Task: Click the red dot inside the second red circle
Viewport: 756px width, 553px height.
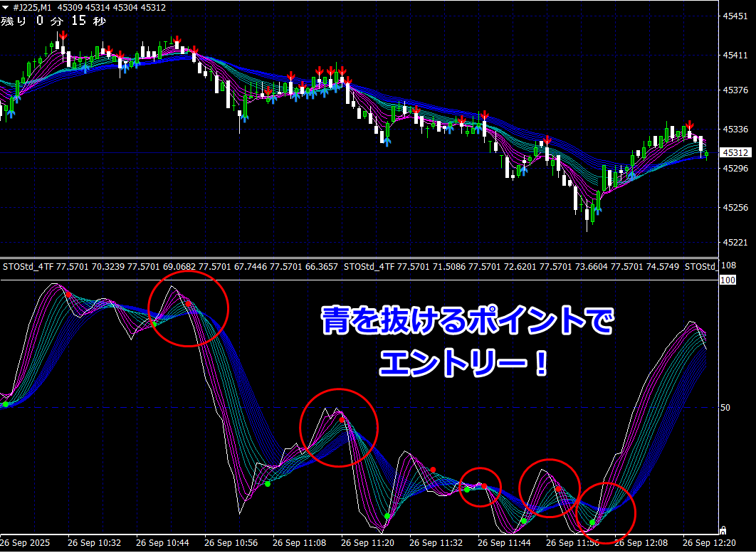Action: 342,420
